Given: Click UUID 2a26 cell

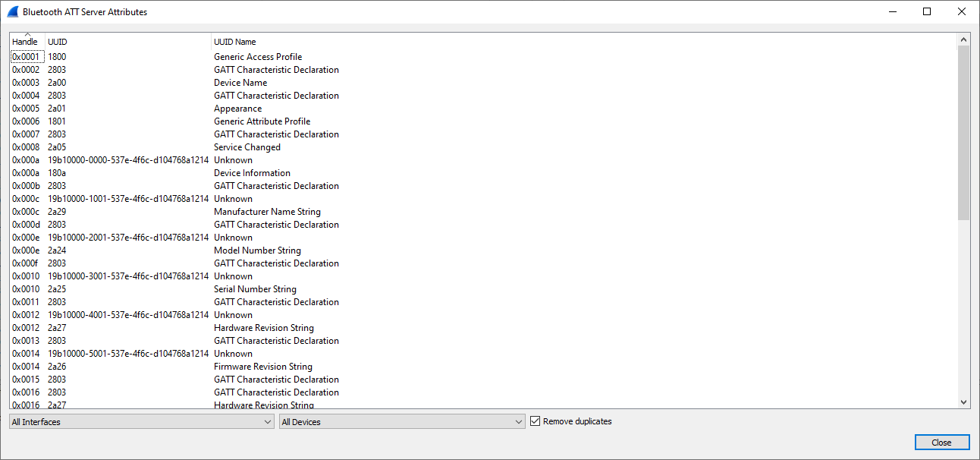Looking at the screenshot, I should pos(57,367).
